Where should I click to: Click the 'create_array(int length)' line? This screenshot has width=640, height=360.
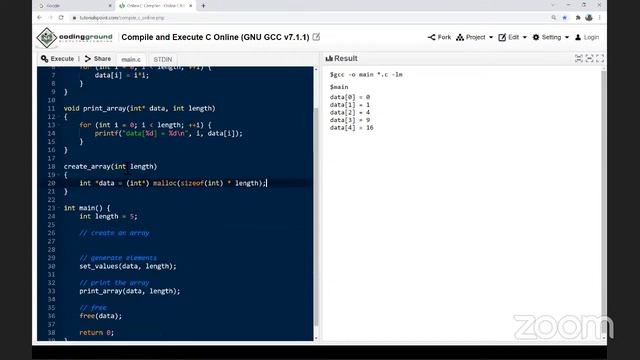(x=110, y=167)
